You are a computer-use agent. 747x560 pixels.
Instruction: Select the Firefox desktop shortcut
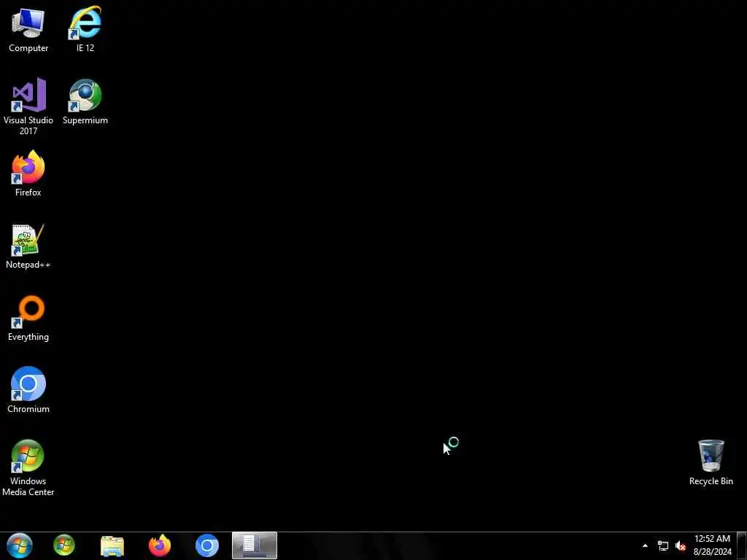[28, 174]
